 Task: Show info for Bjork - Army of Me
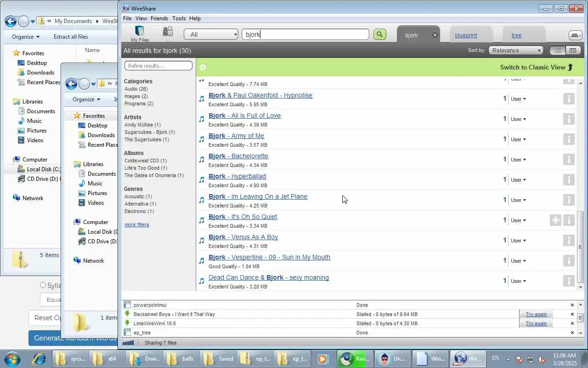point(569,139)
